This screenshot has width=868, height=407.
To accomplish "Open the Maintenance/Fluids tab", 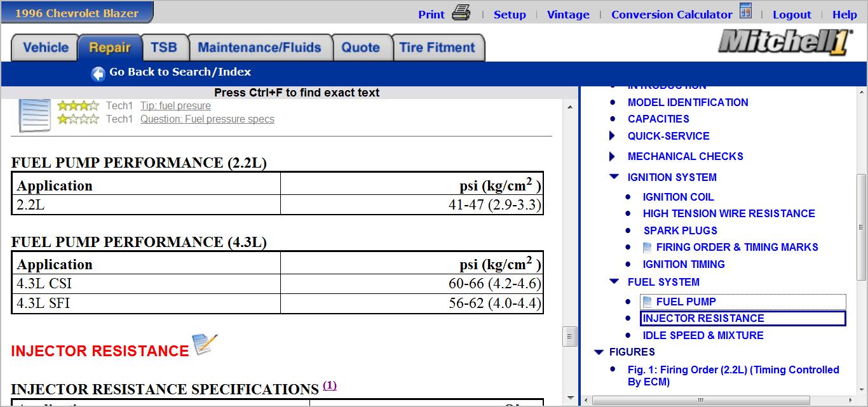I will click(259, 48).
